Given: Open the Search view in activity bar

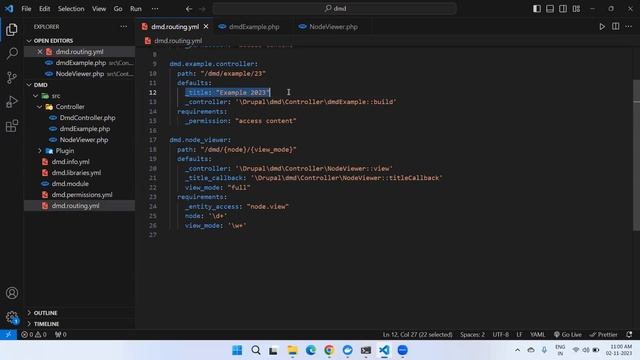Looking at the screenshot, I should [12, 53].
